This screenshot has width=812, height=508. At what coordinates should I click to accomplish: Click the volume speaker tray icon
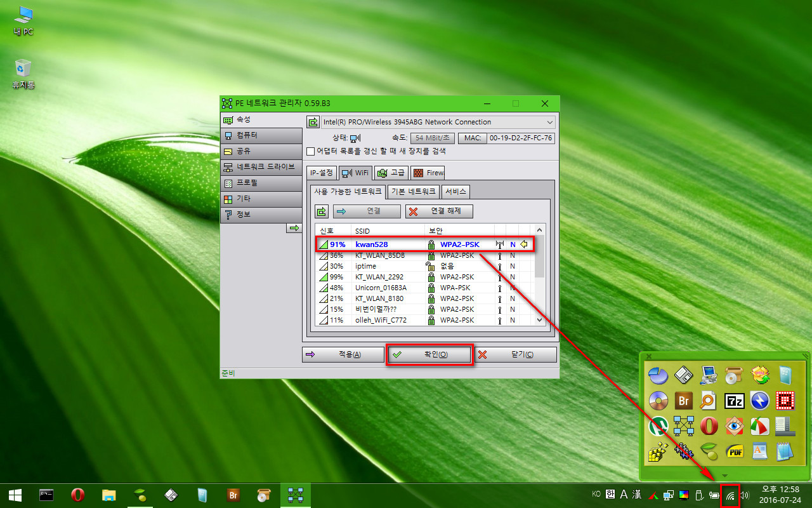(745, 495)
